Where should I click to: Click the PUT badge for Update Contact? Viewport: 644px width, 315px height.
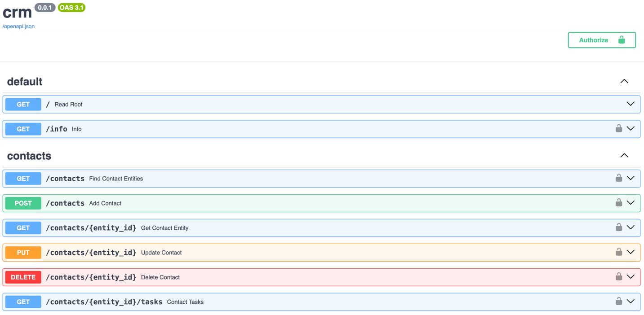pyautogui.click(x=23, y=252)
